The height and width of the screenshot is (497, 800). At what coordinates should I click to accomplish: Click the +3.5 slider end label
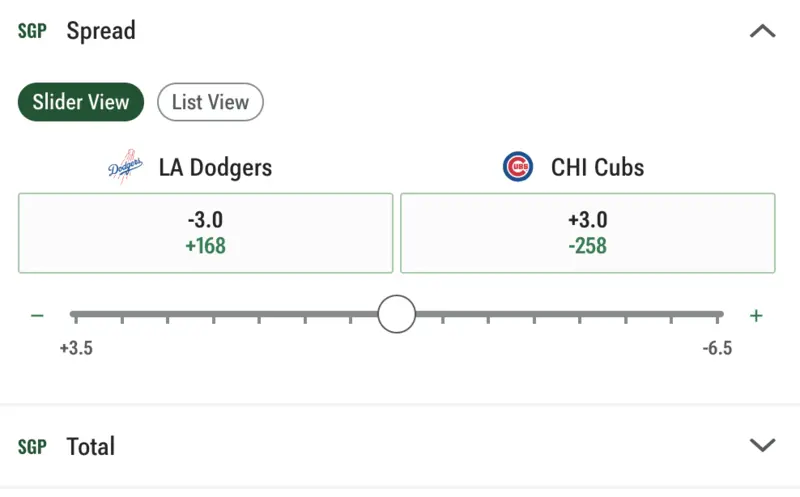point(76,348)
